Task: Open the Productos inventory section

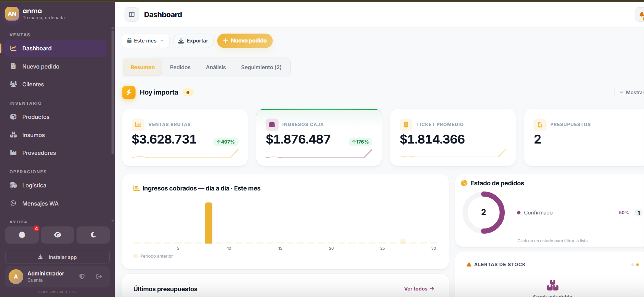Action: [x=56, y=117]
